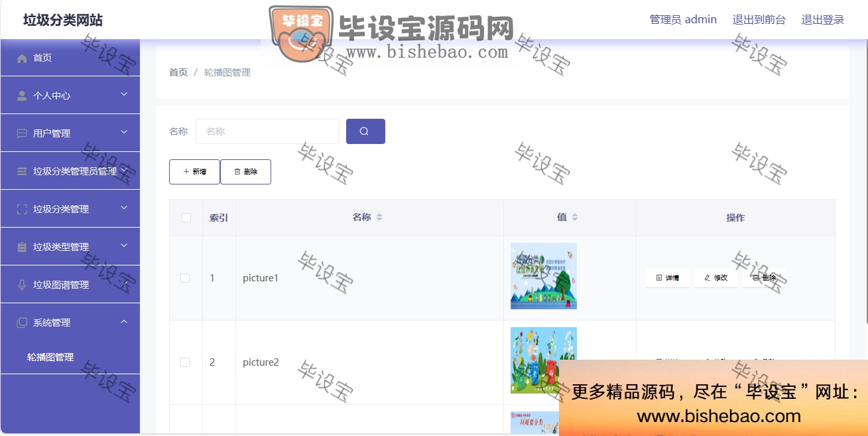Expand the 用户管理 menu chevron

[x=124, y=133]
